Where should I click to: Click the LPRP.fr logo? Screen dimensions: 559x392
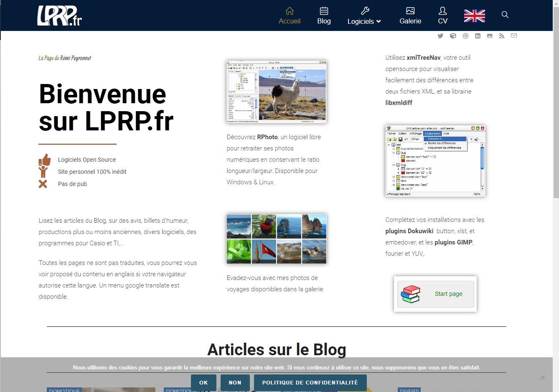[x=59, y=15]
